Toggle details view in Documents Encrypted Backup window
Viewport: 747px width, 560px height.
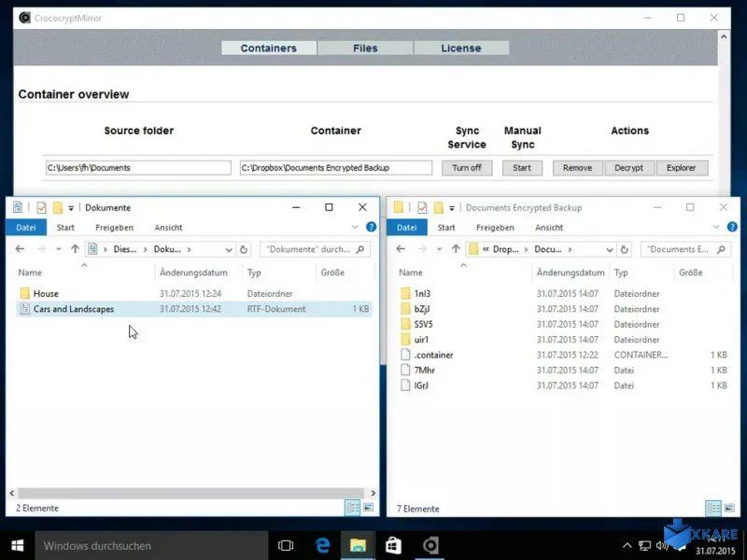point(713,508)
